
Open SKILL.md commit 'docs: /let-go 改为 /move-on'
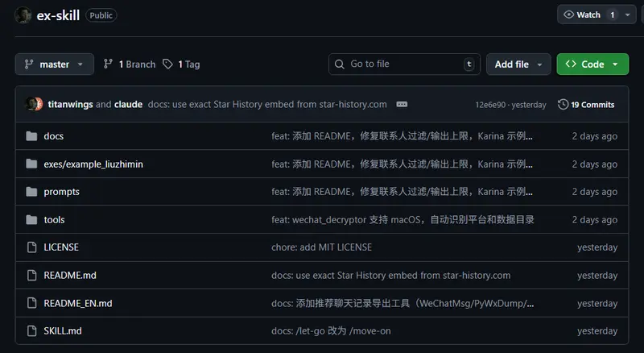click(x=331, y=330)
